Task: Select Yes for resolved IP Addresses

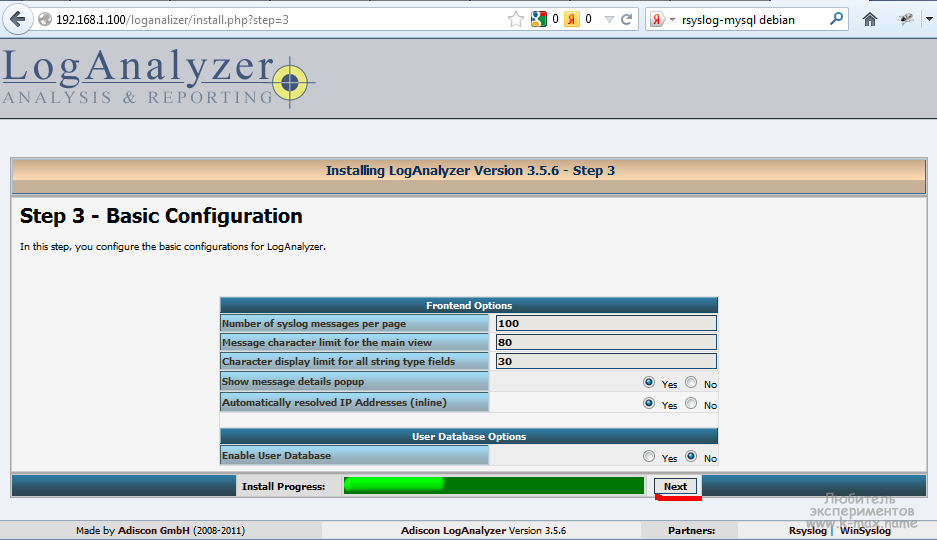Action: [648, 403]
